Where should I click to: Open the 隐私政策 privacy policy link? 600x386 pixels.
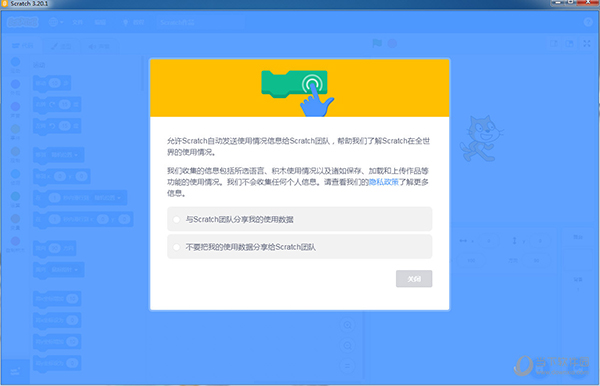pos(383,182)
